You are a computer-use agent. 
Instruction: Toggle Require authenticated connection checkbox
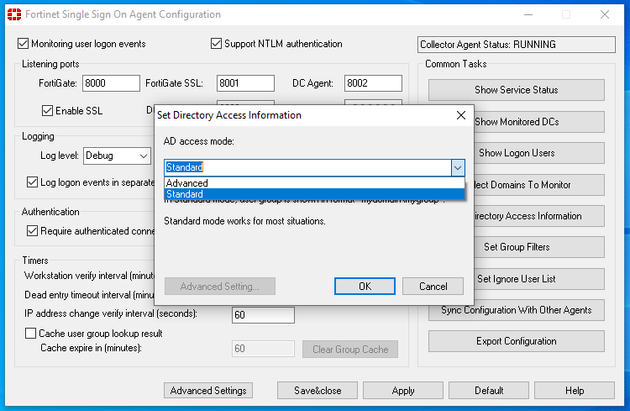[32, 231]
